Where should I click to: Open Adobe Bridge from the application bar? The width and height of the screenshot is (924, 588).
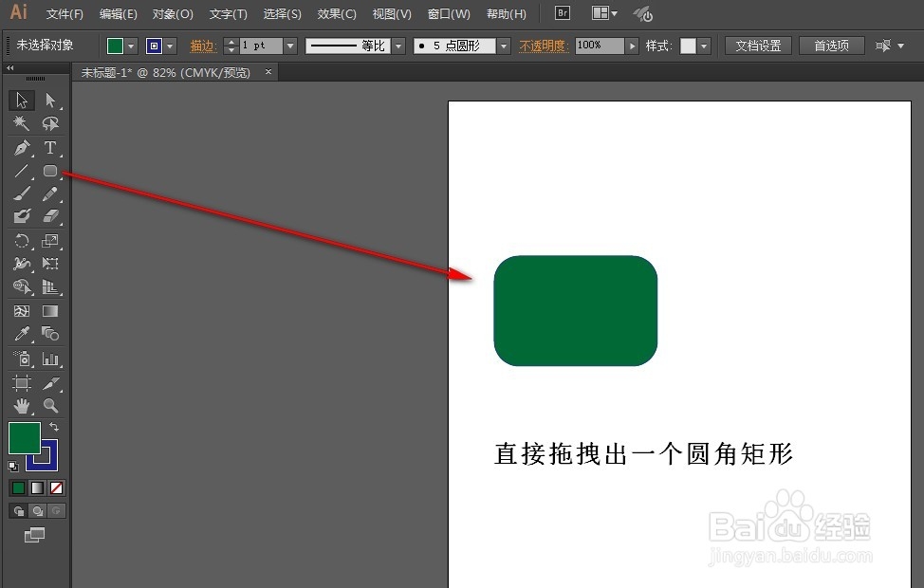[x=561, y=13]
